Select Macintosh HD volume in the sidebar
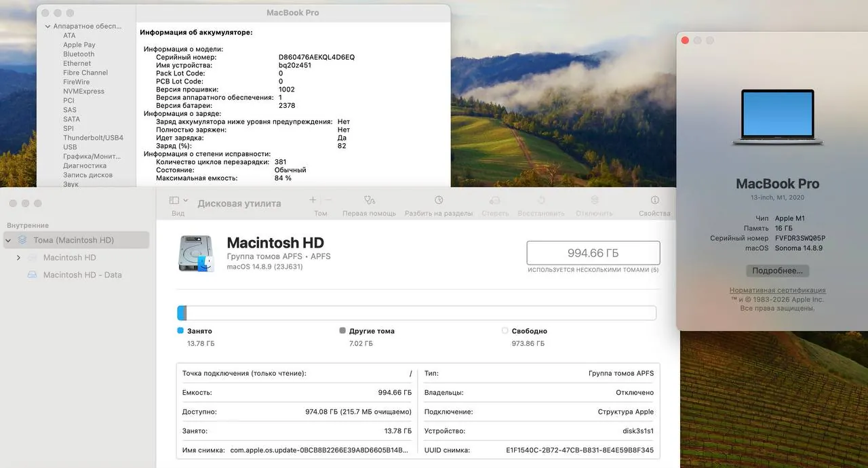Screen dimensions: 868x468 coord(70,258)
